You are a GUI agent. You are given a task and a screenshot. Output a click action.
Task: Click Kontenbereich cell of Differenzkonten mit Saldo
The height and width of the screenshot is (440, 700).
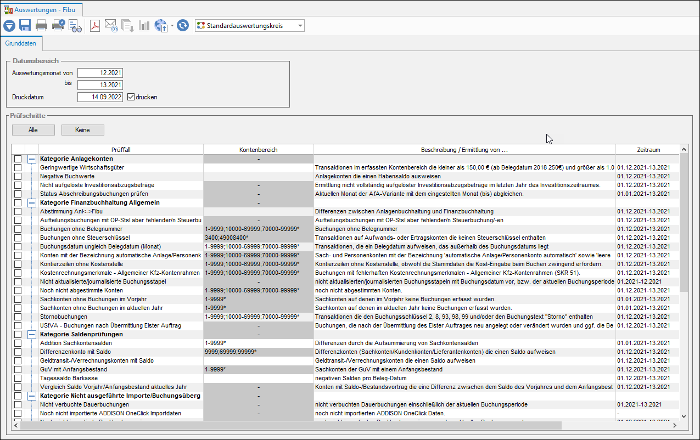click(x=258, y=352)
